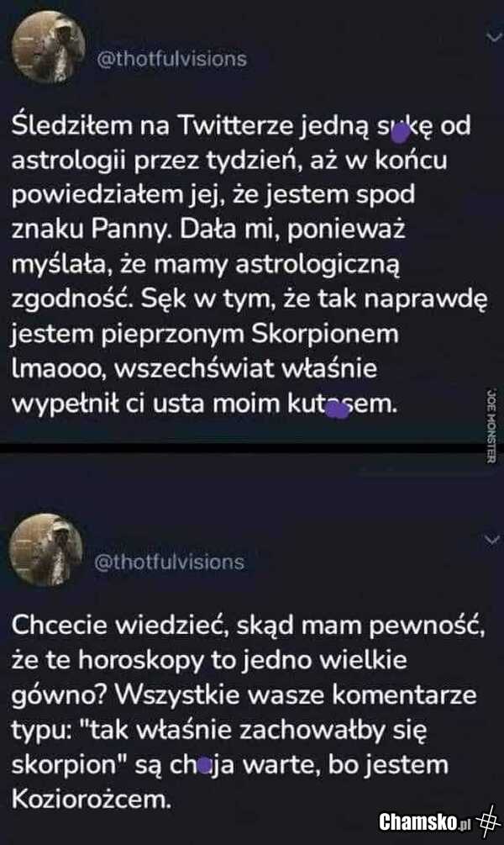This screenshot has width=504, height=845.
Task: Click the word 'horoskopy' in the second tweet
Action: (x=142, y=661)
